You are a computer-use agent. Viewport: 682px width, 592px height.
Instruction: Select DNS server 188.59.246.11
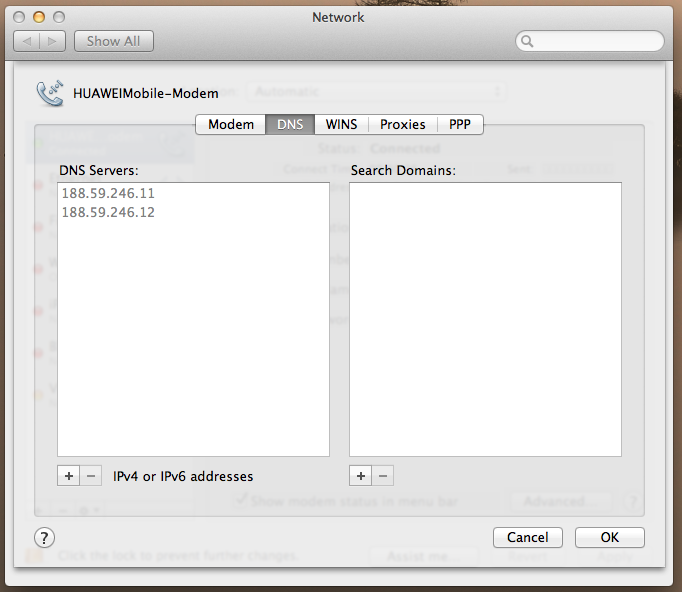tap(193, 193)
